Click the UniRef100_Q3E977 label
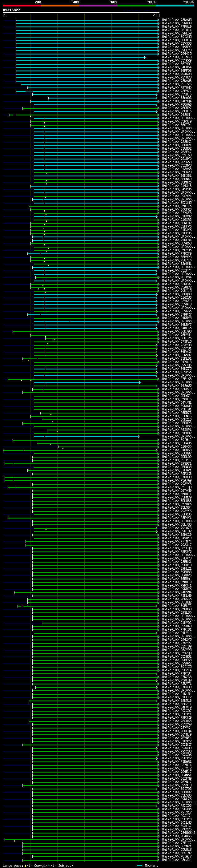 pos(177,91)
